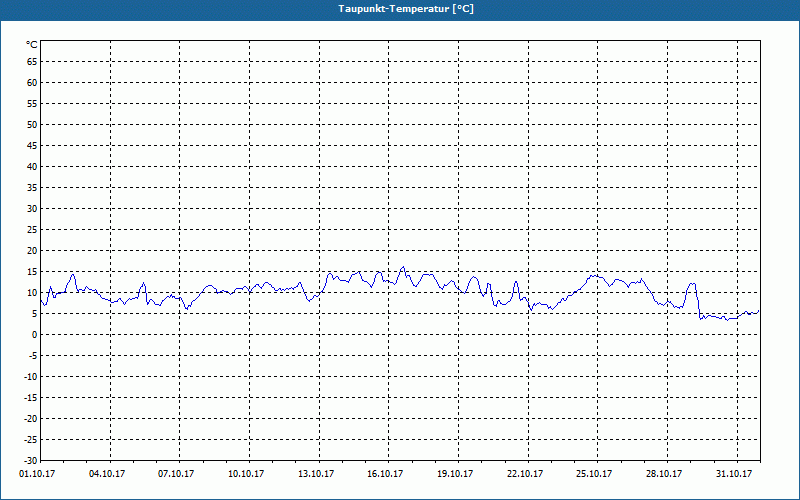Click the 19.10.17 date label

[455, 474]
